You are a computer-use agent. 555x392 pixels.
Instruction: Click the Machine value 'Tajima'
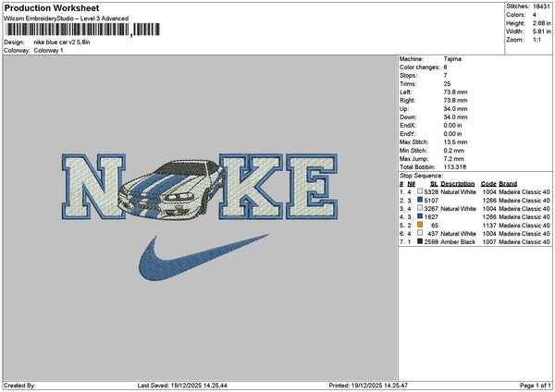coord(452,59)
